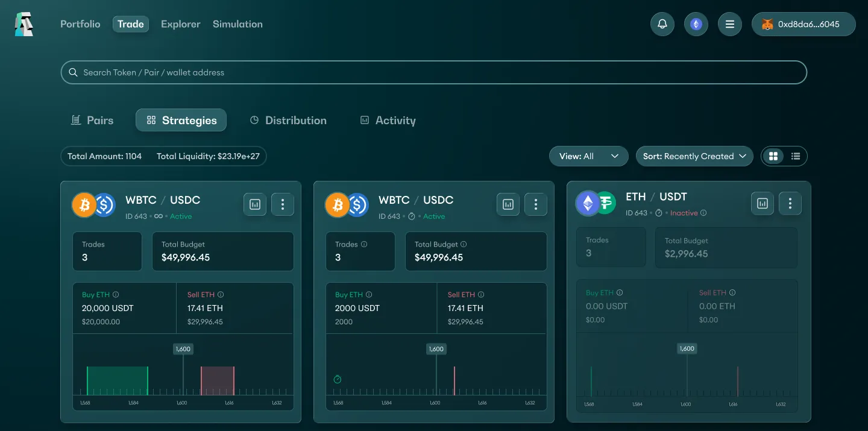Image resolution: width=868 pixels, height=431 pixels.
Task: Click the timer icon beside Inactive status
Action: click(x=659, y=213)
